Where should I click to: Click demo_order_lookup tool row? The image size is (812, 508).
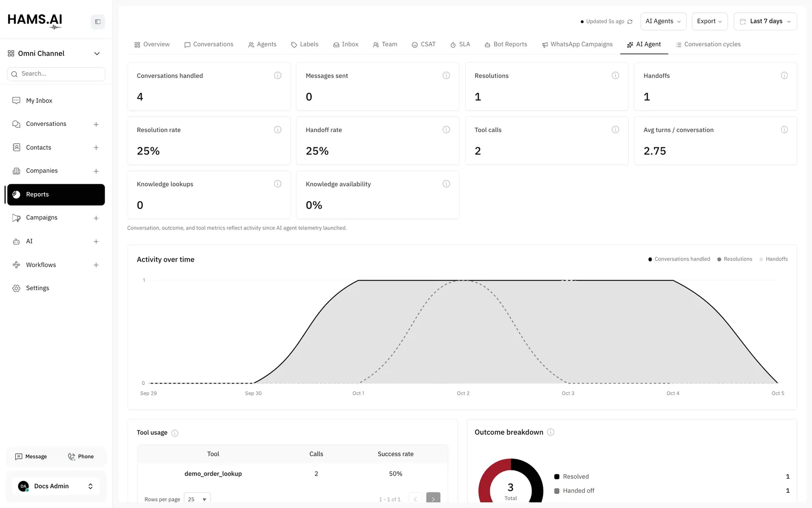[x=292, y=474]
